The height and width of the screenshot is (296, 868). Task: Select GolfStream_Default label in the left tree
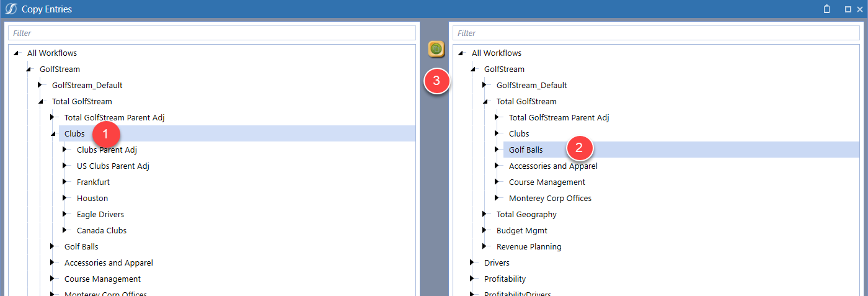click(x=87, y=85)
